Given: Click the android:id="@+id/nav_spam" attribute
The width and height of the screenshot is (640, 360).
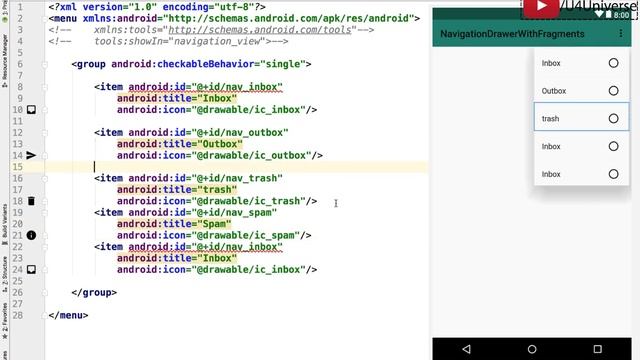Looking at the screenshot, I should 202,213.
